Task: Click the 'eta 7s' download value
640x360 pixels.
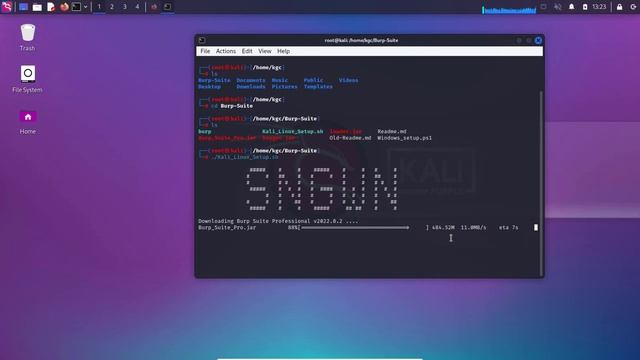Action: pos(508,228)
